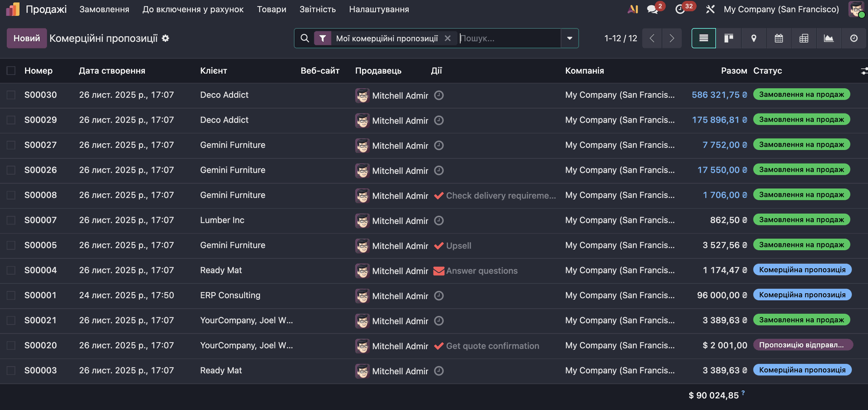
Task: Click the Пошук search input field
Action: point(509,38)
